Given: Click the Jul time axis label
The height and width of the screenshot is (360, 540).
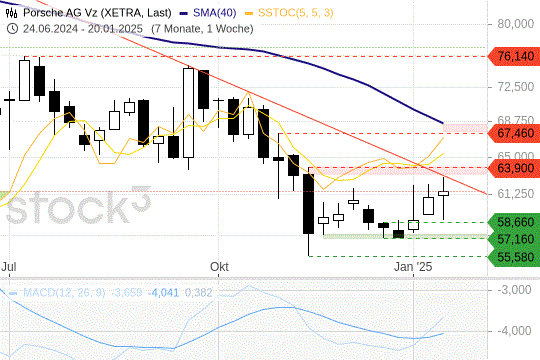Looking at the screenshot, I should (9, 267).
